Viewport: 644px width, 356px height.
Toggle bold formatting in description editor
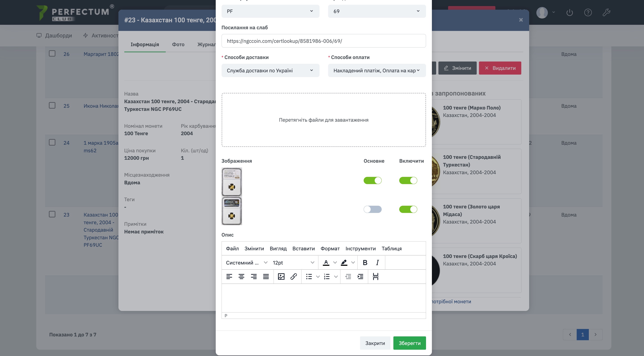pyautogui.click(x=365, y=262)
